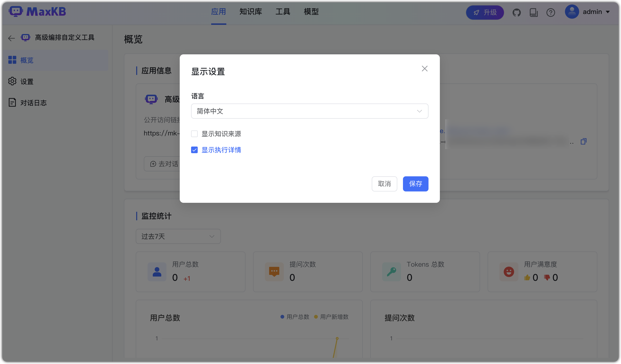Switch to the 知识库 tab
Viewport: 621px width, 364px height.
point(250,12)
